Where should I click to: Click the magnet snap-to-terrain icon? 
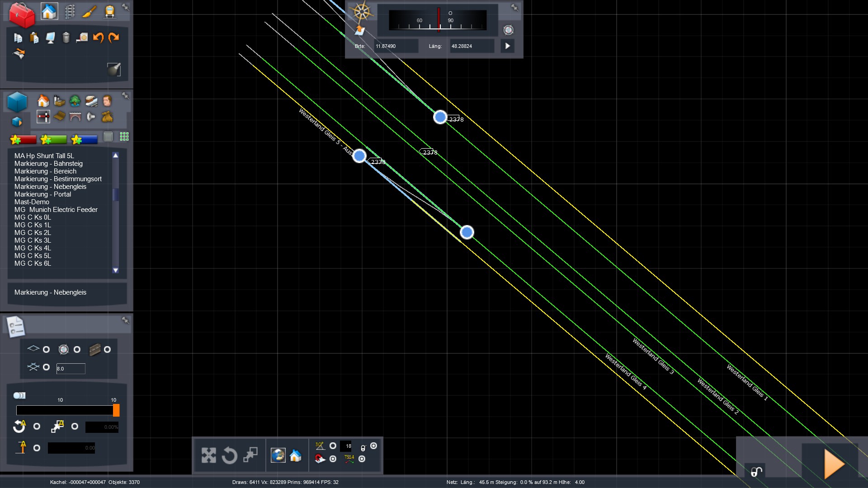[x=320, y=459]
